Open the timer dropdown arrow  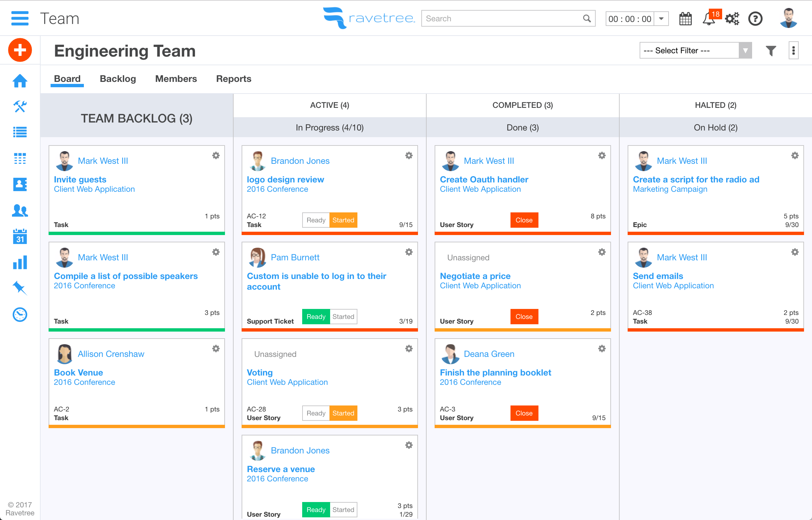(x=661, y=19)
